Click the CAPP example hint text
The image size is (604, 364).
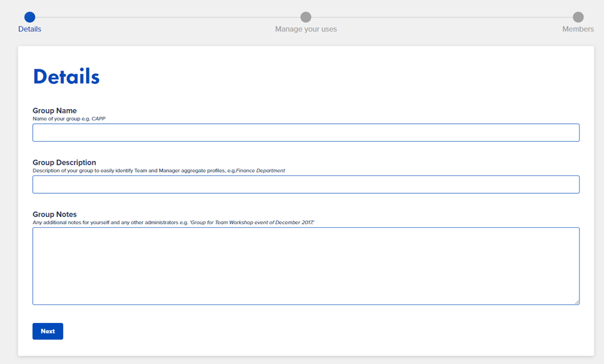[98, 119]
